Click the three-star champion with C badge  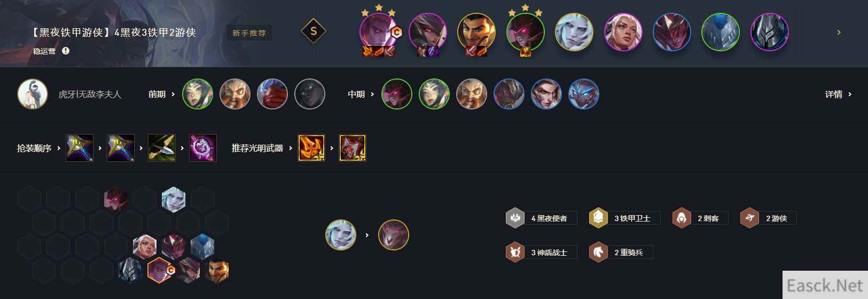point(378,32)
